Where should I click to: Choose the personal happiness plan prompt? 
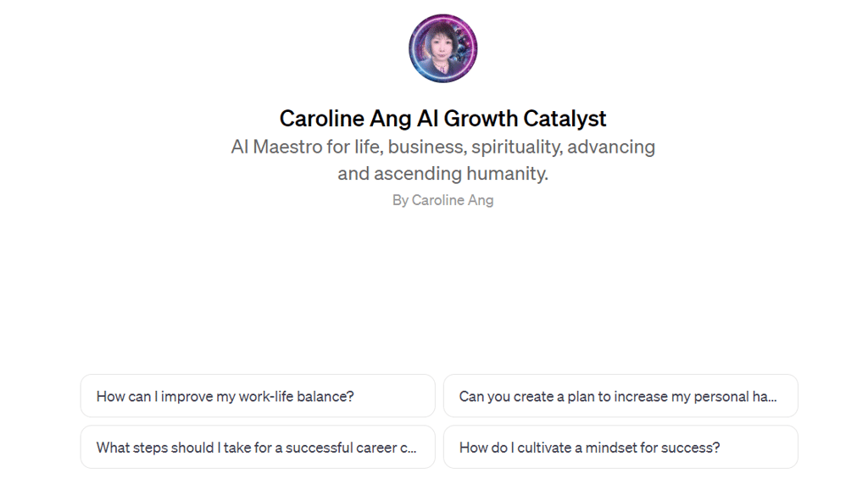click(x=620, y=396)
